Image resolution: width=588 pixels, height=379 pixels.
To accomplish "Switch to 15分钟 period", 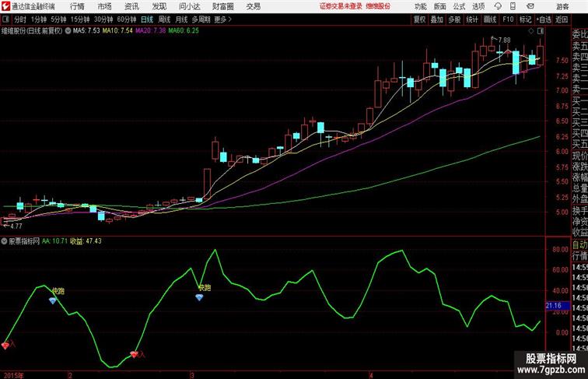I will pos(80,19).
